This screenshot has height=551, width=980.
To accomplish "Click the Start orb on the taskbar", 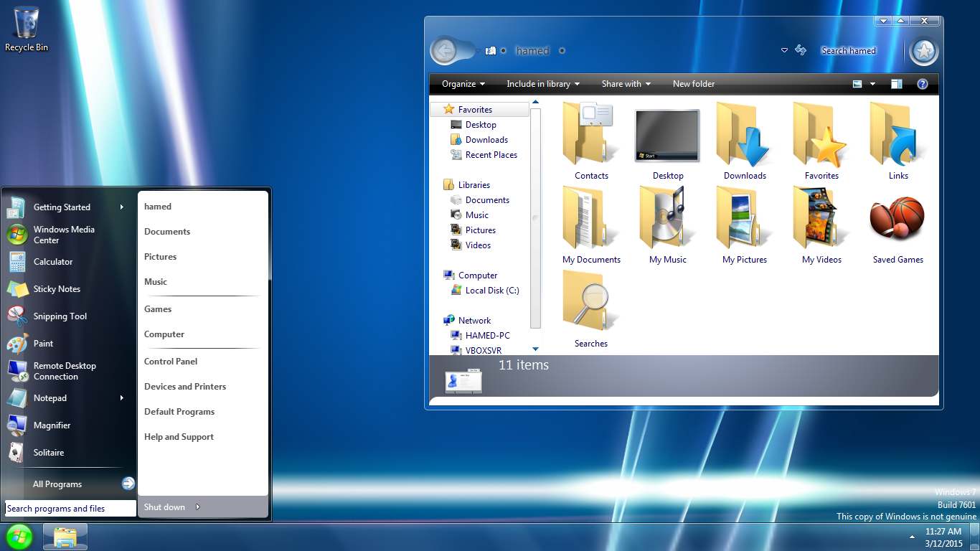I will pyautogui.click(x=18, y=536).
